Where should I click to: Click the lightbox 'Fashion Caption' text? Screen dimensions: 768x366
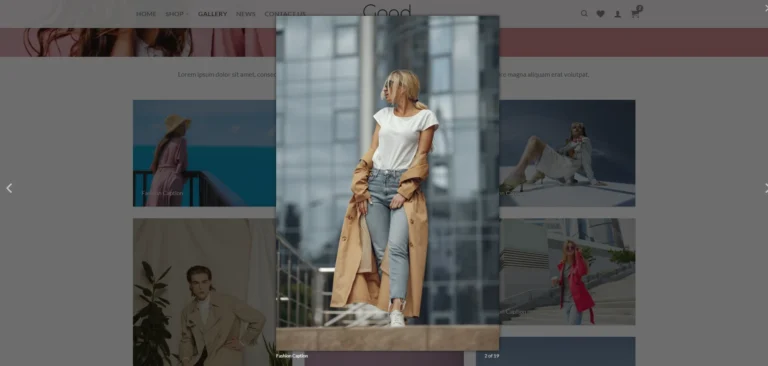point(292,356)
